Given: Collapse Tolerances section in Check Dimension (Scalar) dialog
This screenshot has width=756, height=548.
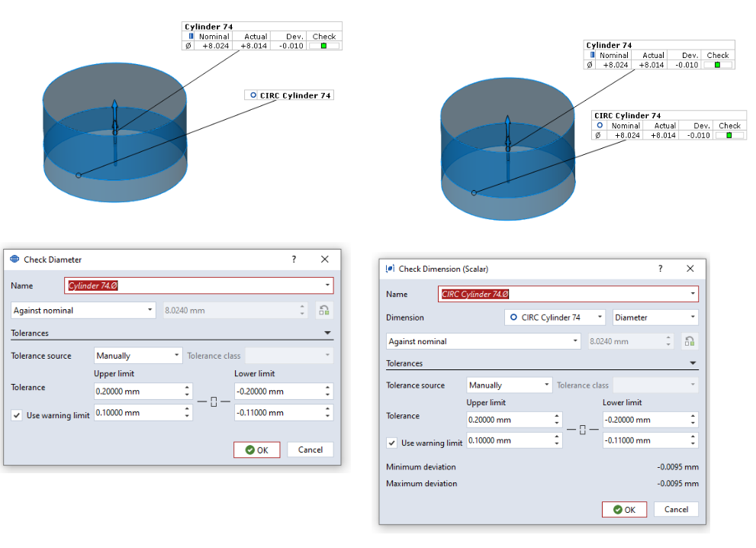Looking at the screenshot, I should pyautogui.click(x=693, y=363).
